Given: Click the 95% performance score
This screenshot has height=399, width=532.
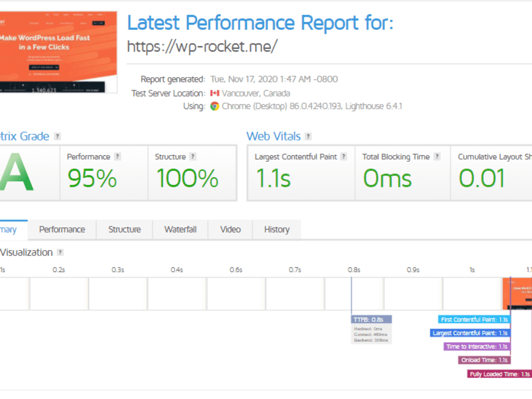Looking at the screenshot, I should tap(92, 178).
